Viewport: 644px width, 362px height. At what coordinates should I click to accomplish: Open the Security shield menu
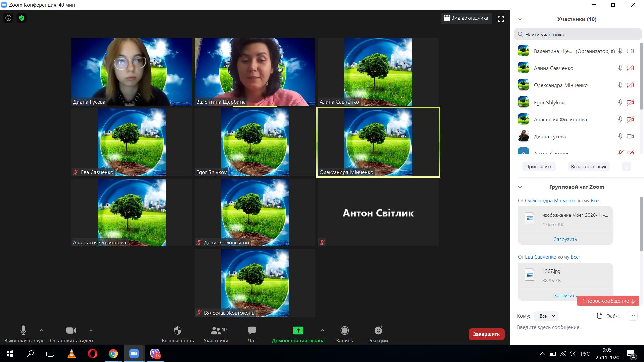pyautogui.click(x=177, y=334)
